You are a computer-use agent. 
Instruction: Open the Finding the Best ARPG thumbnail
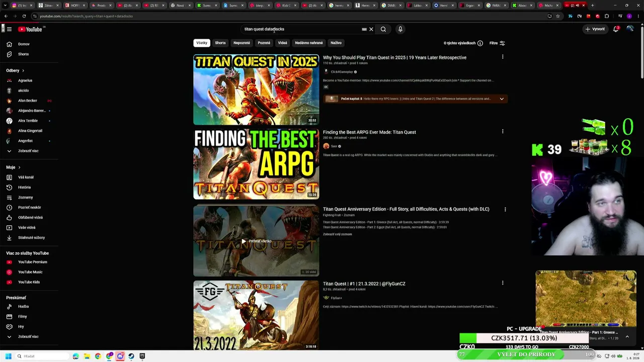point(256,164)
